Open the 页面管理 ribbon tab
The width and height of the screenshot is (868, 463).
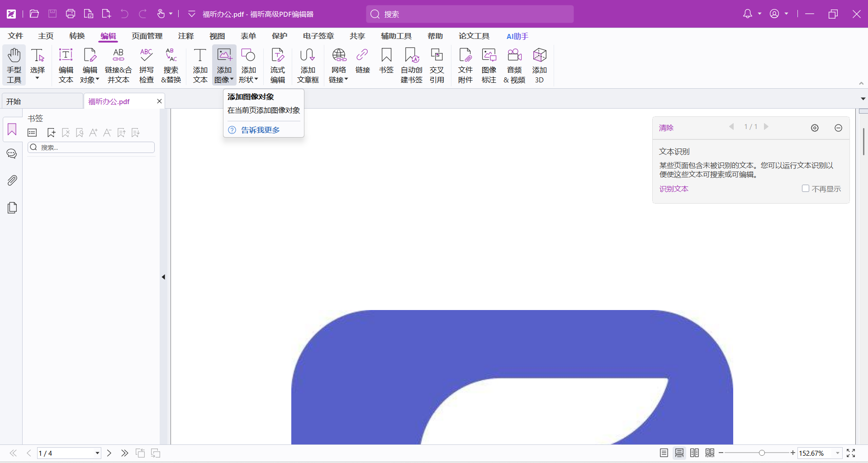[147, 36]
